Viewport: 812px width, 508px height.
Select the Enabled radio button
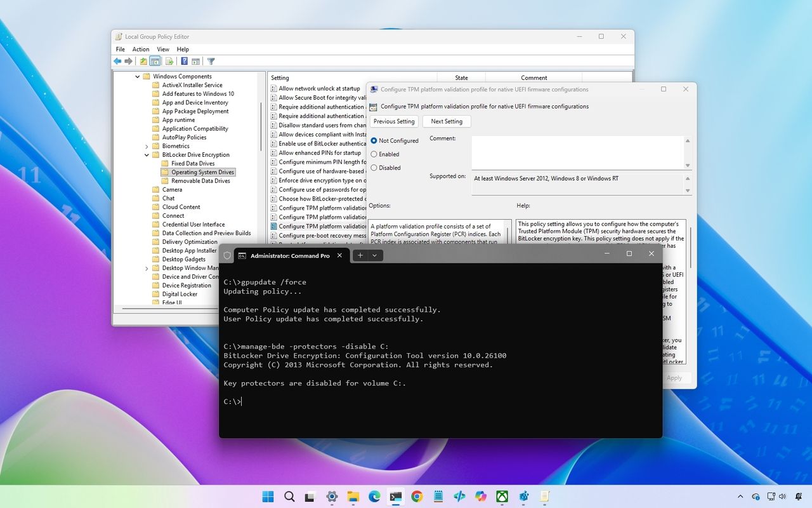coord(374,154)
